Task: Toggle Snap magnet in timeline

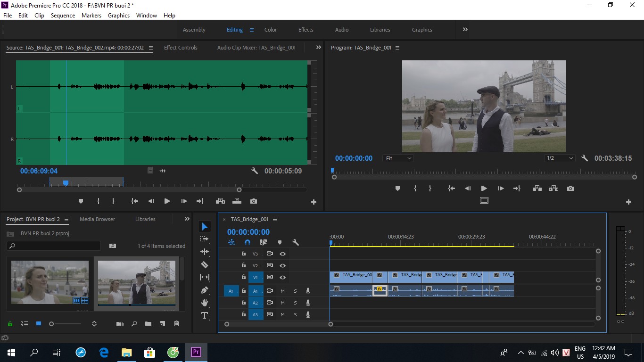Action: 248,242
